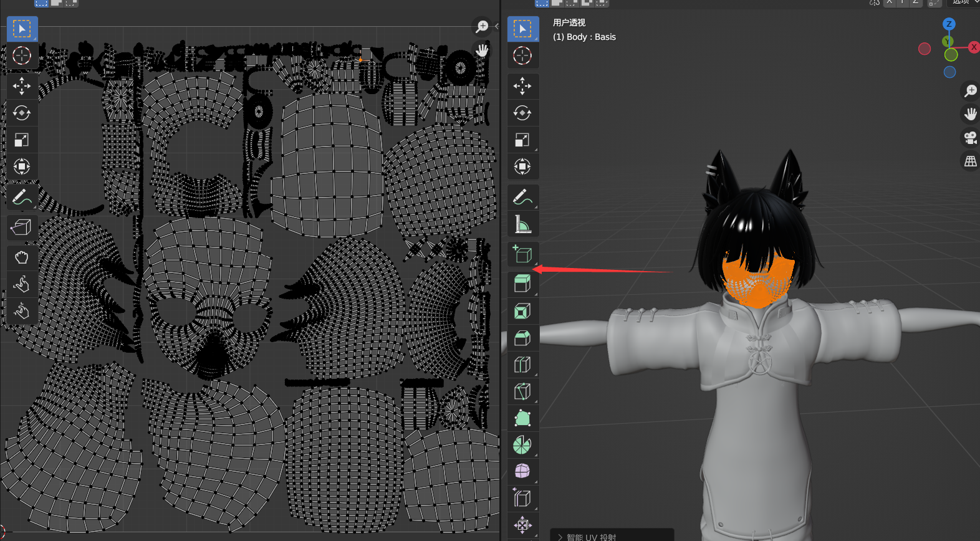This screenshot has width=980, height=541.
Task: Select the Rip Region tool in UV editor
Action: coord(22,227)
